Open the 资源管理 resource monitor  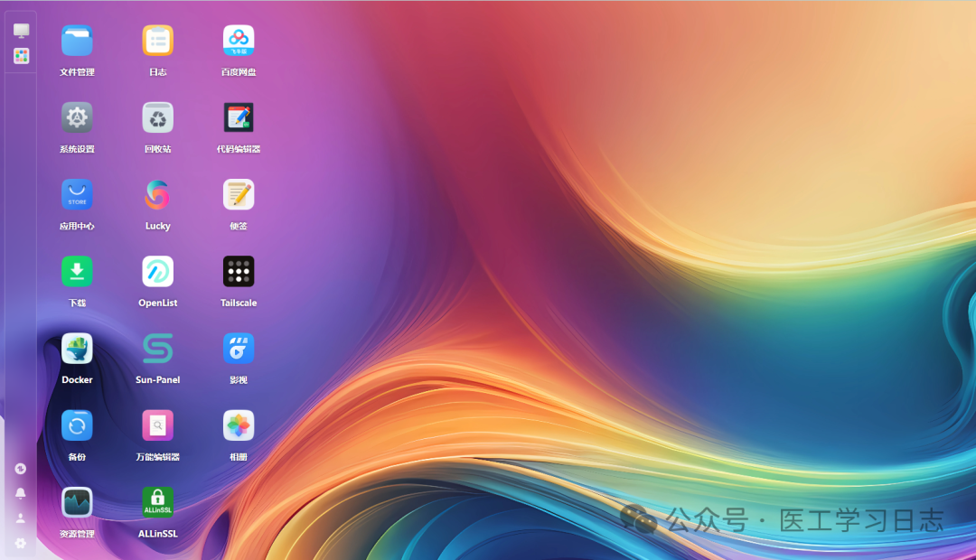point(76,502)
